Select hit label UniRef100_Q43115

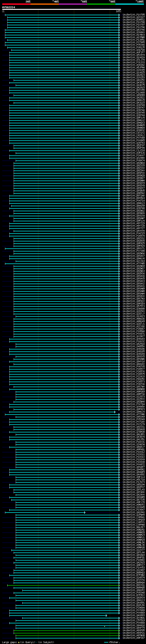[133, 103]
